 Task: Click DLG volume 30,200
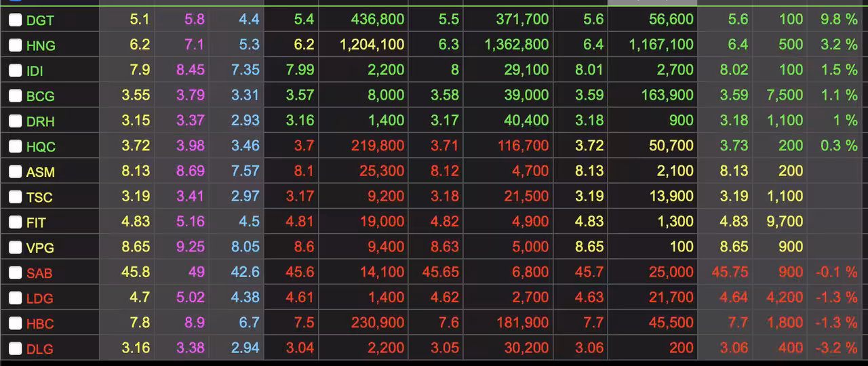click(526, 348)
